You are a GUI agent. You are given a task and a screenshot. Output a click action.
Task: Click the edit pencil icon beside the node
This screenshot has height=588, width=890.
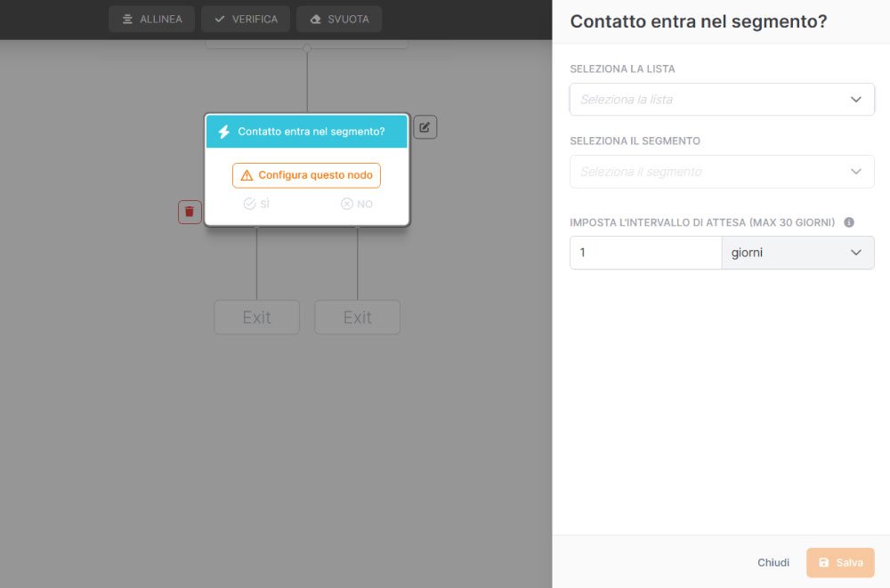(425, 127)
